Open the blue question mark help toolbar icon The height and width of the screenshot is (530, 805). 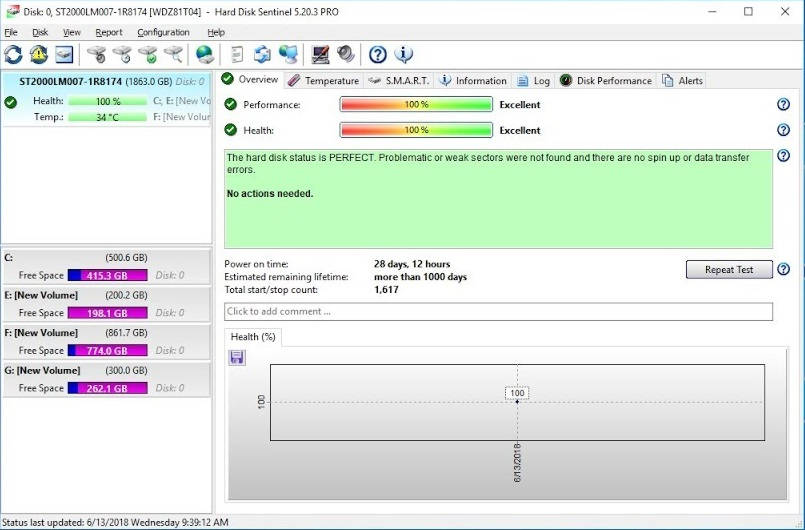pyautogui.click(x=378, y=54)
